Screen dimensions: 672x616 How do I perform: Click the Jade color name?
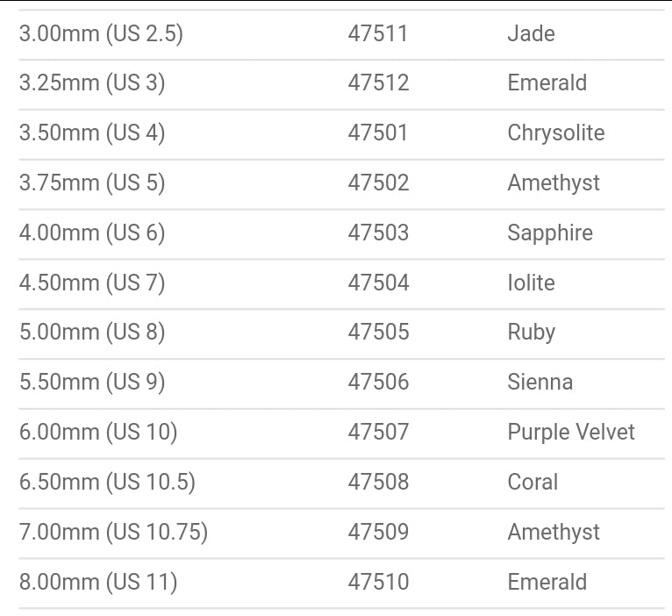[531, 34]
